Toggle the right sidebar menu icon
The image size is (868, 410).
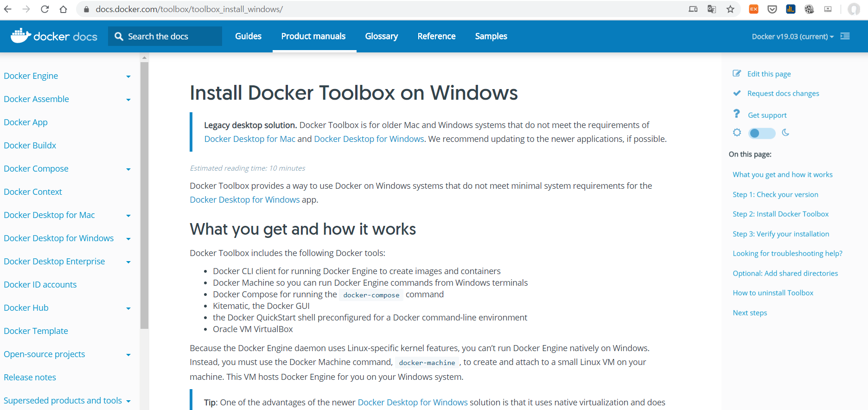(x=845, y=36)
